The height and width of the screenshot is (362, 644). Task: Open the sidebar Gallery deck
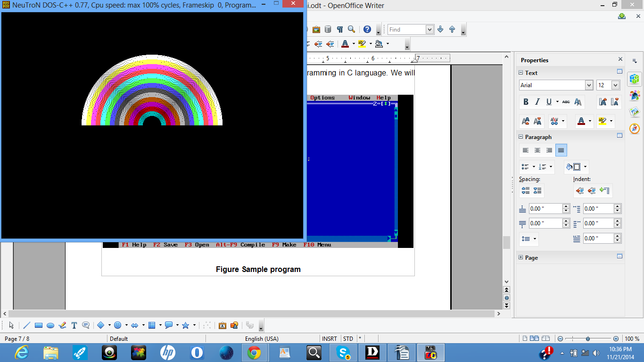[x=635, y=112]
